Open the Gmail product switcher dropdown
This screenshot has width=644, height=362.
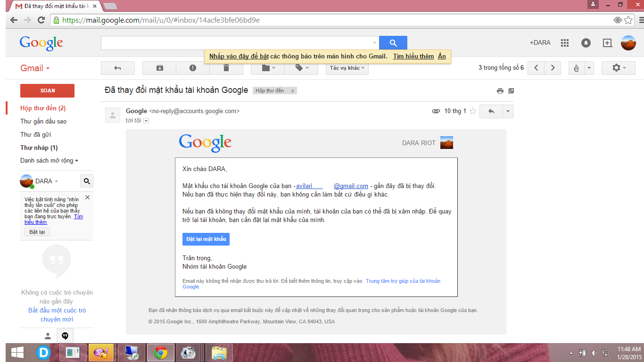[35, 68]
